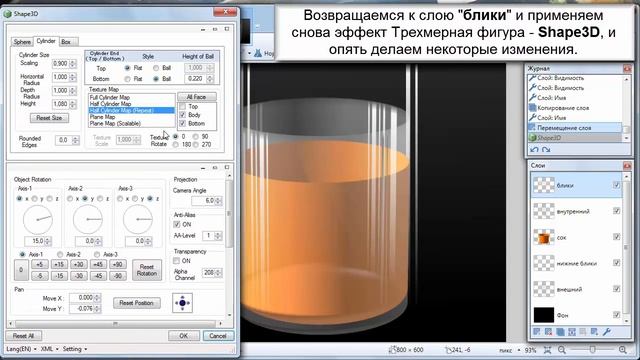The height and width of the screenshot is (360, 640).
Task: Duplicate layer icon in Layers panel
Action: [x=560, y=332]
